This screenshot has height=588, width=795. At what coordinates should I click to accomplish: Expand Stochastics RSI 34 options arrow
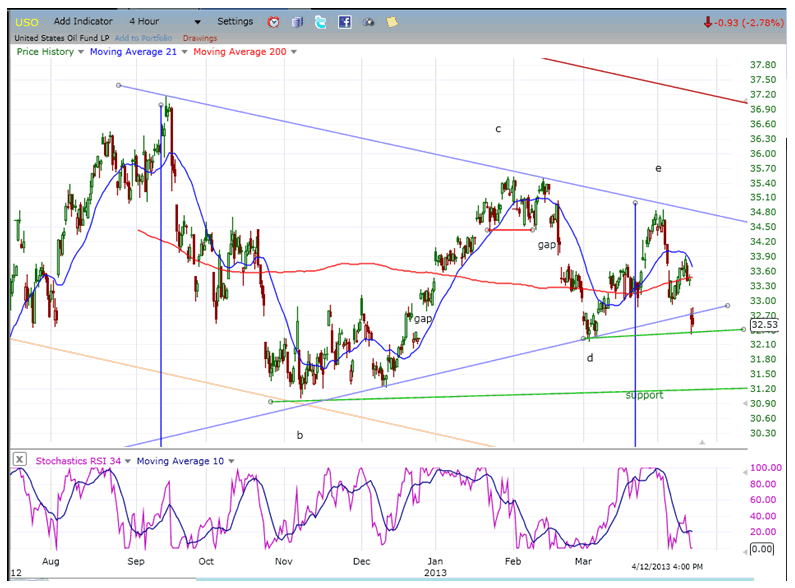click(126, 461)
